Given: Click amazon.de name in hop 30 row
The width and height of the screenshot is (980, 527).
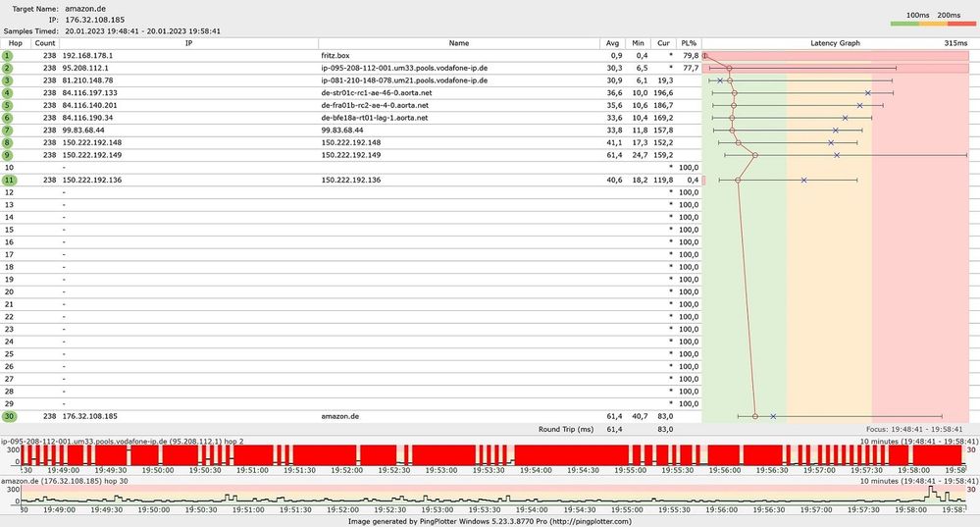Looking at the screenshot, I should 340,416.
